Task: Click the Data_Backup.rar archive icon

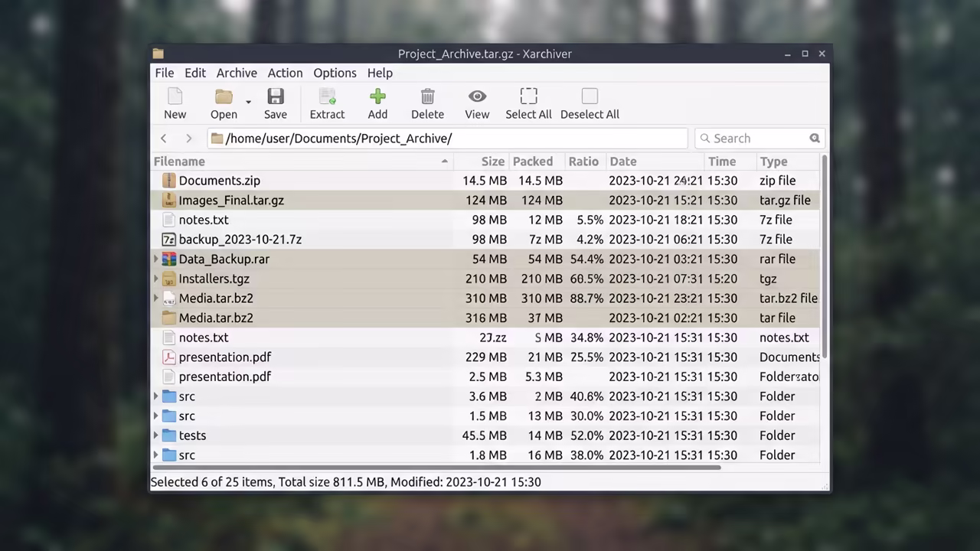Action: (x=169, y=259)
